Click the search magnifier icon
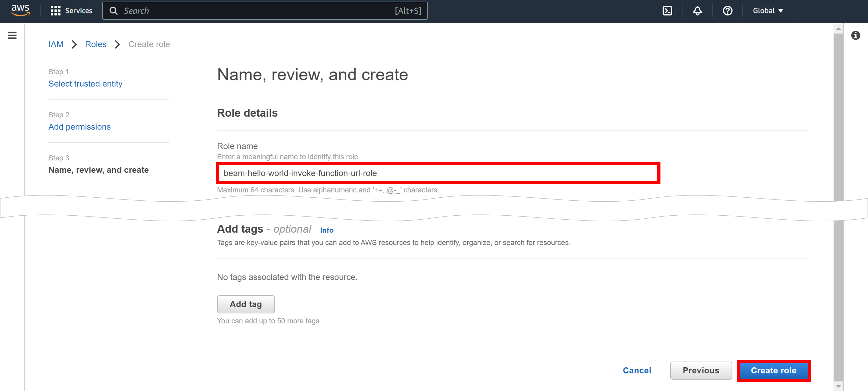The image size is (868, 391). click(x=114, y=11)
